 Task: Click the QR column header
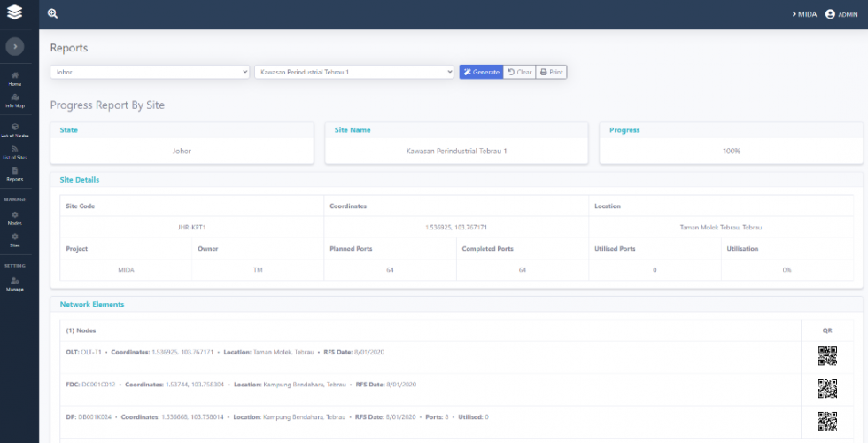(827, 330)
